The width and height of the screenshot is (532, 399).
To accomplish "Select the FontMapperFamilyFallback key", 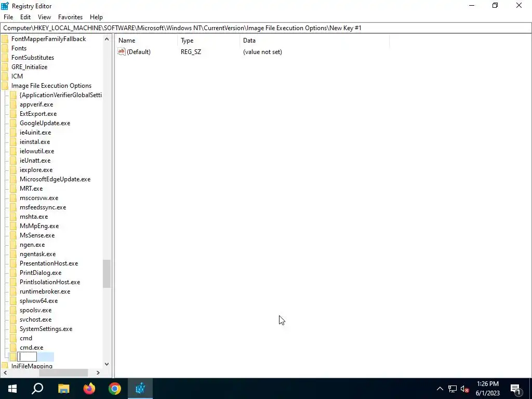I will (48, 39).
